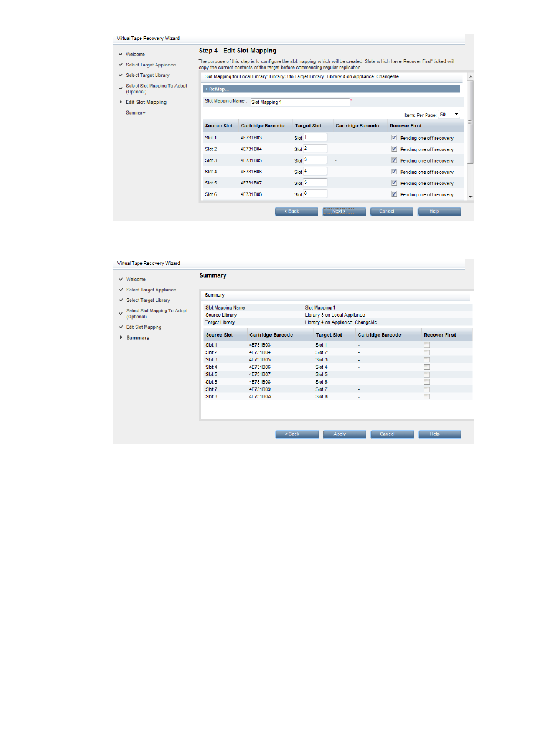Screen dimensions: 560x746
Task: Open Slot Mapping To Adopt in Summary sidebar
Action: pyautogui.click(x=157, y=314)
